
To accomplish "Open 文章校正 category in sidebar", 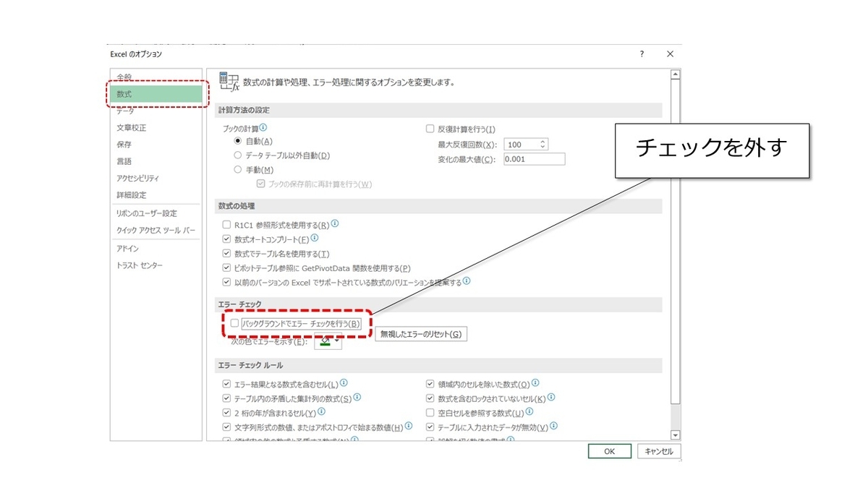I will point(156,127).
